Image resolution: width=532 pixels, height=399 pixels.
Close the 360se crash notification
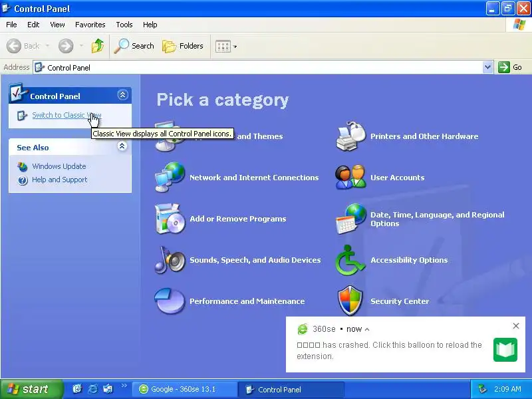pos(516,326)
